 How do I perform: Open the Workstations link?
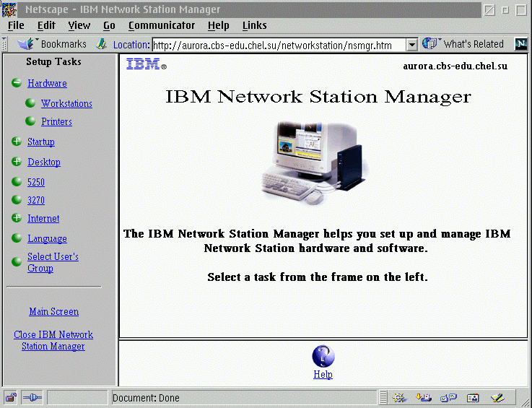click(66, 103)
